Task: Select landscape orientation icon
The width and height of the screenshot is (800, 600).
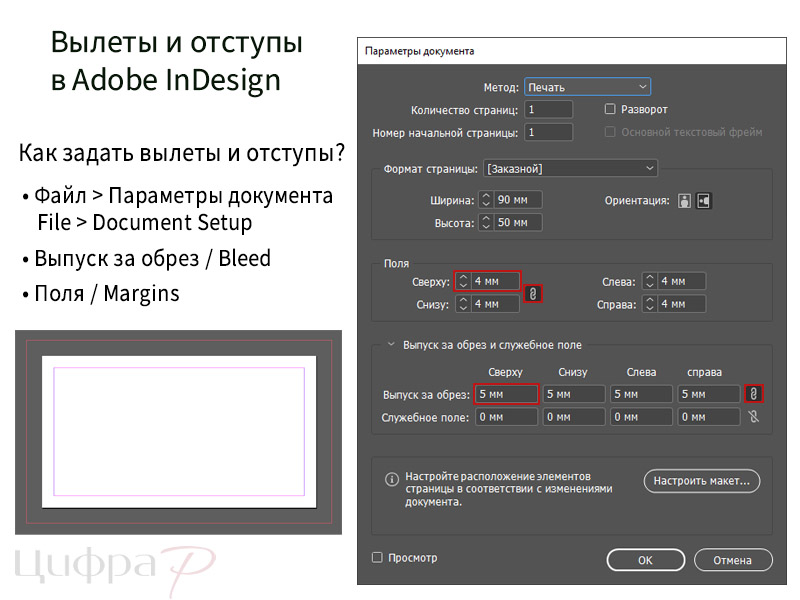Action: coord(704,201)
